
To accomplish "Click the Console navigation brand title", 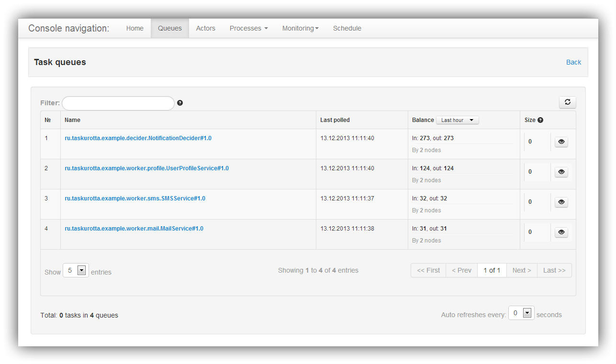I will (x=69, y=28).
